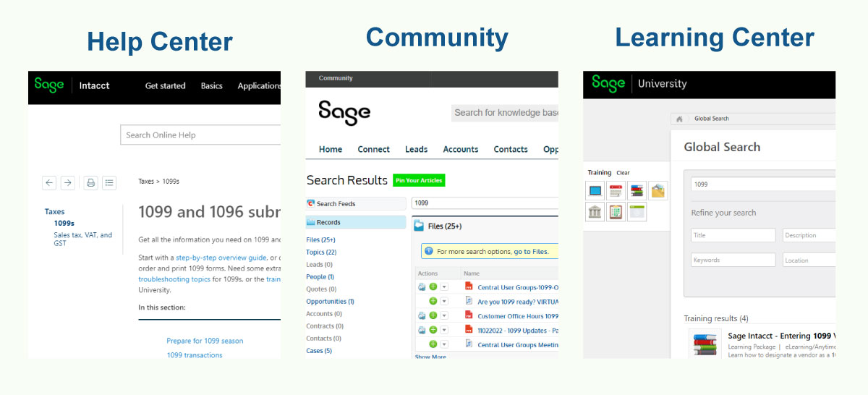Screen dimensions: 868x395
Task: Click Clear link next to Training
Action: tap(623, 173)
